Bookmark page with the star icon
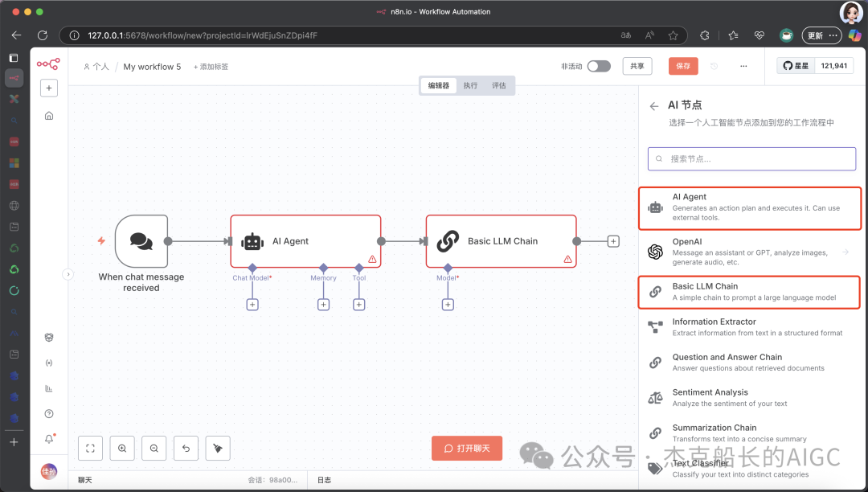The height and width of the screenshot is (492, 868). pyautogui.click(x=674, y=35)
